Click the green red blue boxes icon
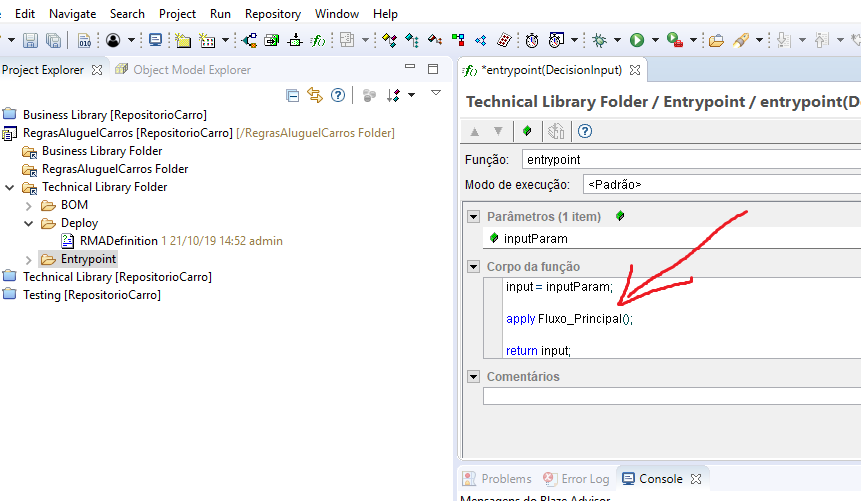 tap(458, 40)
